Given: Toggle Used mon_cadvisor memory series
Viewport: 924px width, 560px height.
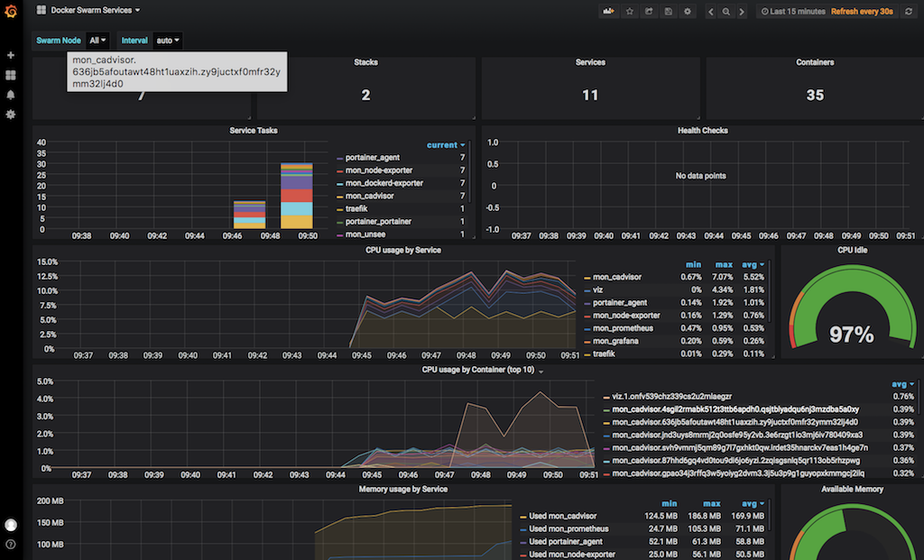Looking at the screenshot, I should point(563,517).
